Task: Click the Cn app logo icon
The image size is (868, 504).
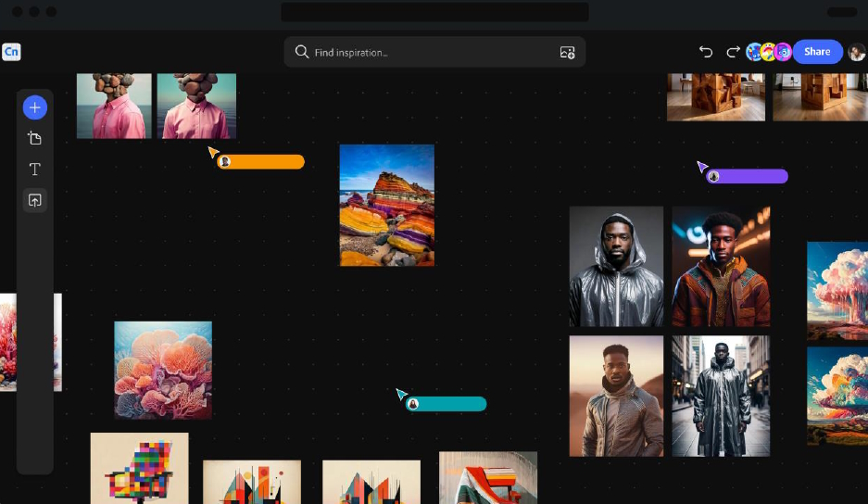Action: point(11,52)
